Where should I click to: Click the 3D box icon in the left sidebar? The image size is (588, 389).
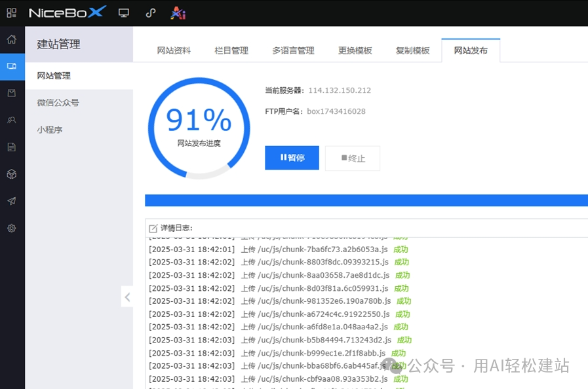pyautogui.click(x=12, y=174)
